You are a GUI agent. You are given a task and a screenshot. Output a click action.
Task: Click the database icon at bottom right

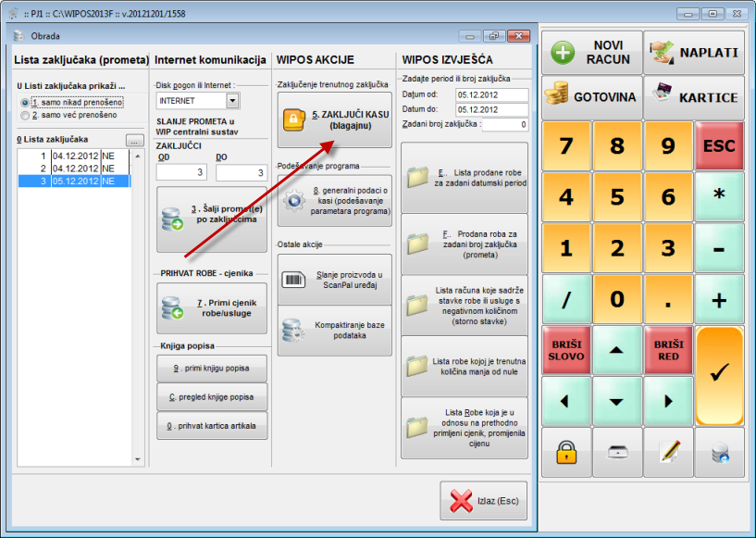(x=719, y=452)
